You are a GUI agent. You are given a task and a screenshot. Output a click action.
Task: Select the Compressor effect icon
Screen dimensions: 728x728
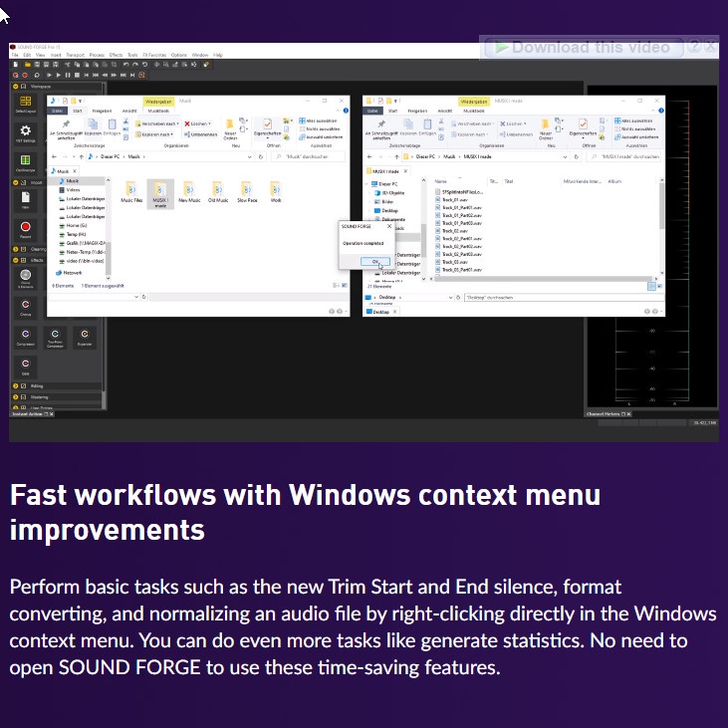[26, 337]
